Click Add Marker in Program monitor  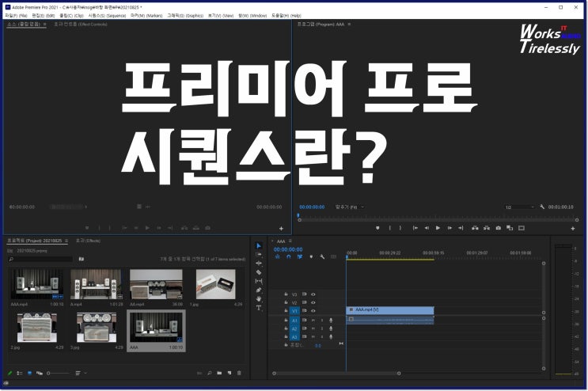(377, 228)
